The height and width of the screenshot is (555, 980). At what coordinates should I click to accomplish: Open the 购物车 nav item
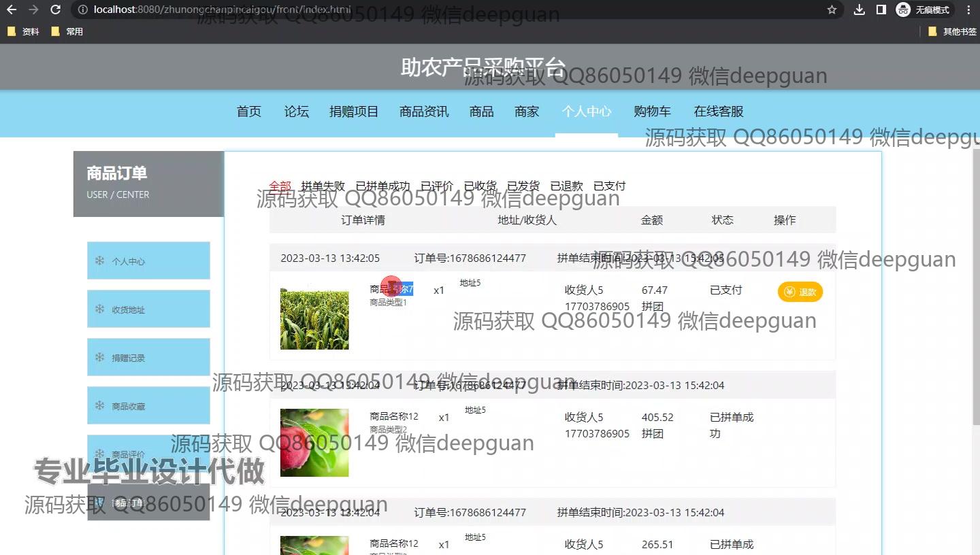(x=652, y=112)
